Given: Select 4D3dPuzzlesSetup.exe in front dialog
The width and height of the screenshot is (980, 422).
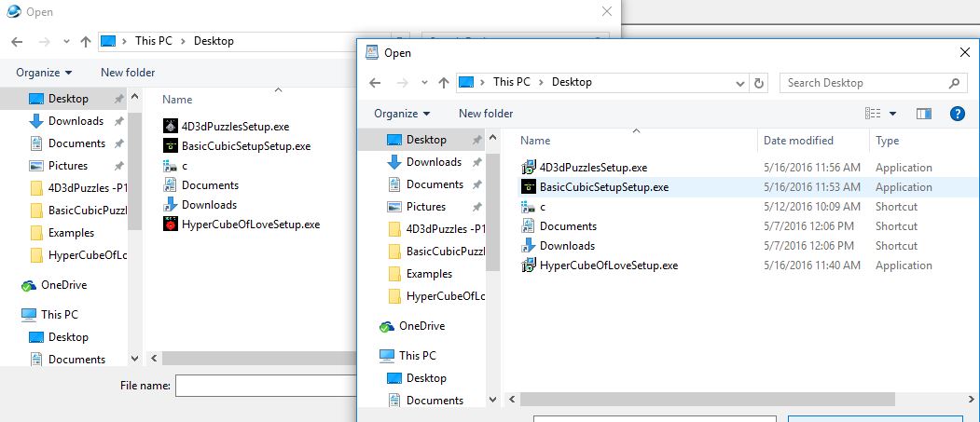Looking at the screenshot, I should [592, 168].
